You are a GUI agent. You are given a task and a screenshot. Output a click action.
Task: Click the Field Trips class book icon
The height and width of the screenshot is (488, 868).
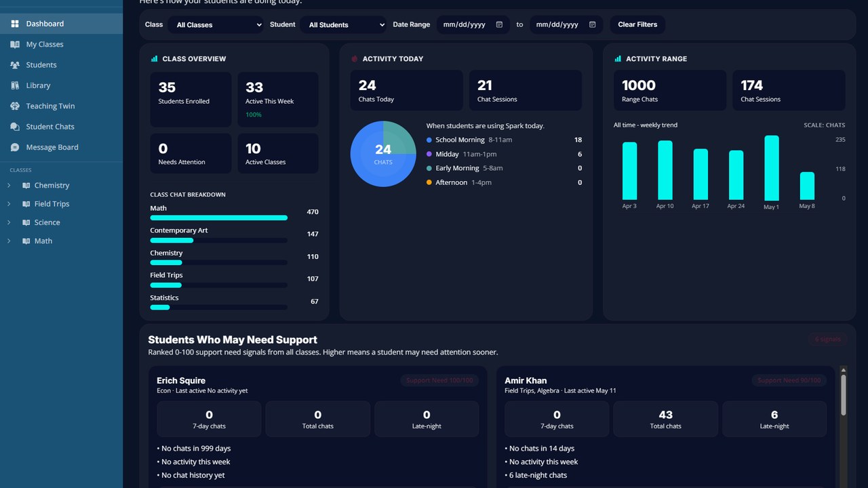pyautogui.click(x=26, y=204)
